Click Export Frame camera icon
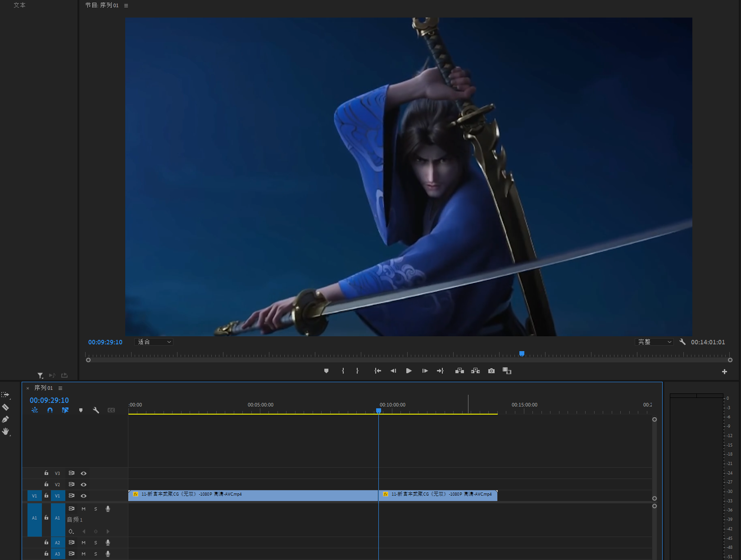Screen dimensions: 741x560 click(491, 371)
